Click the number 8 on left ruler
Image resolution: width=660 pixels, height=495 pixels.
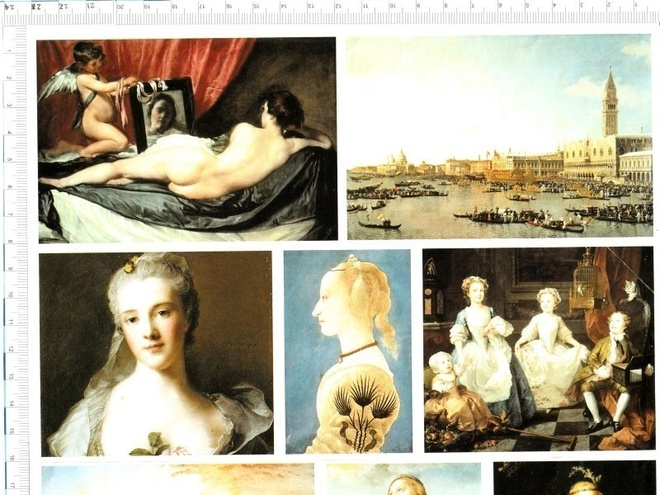9,242
